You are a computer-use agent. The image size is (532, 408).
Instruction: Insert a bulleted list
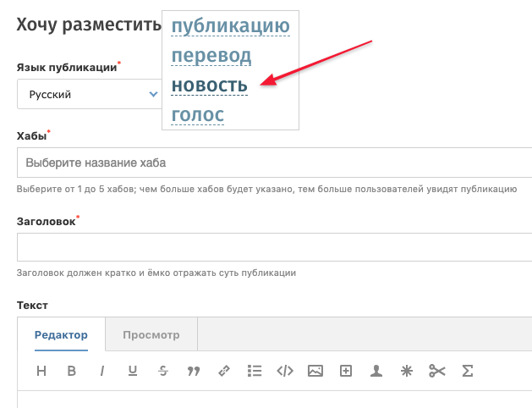(255, 371)
